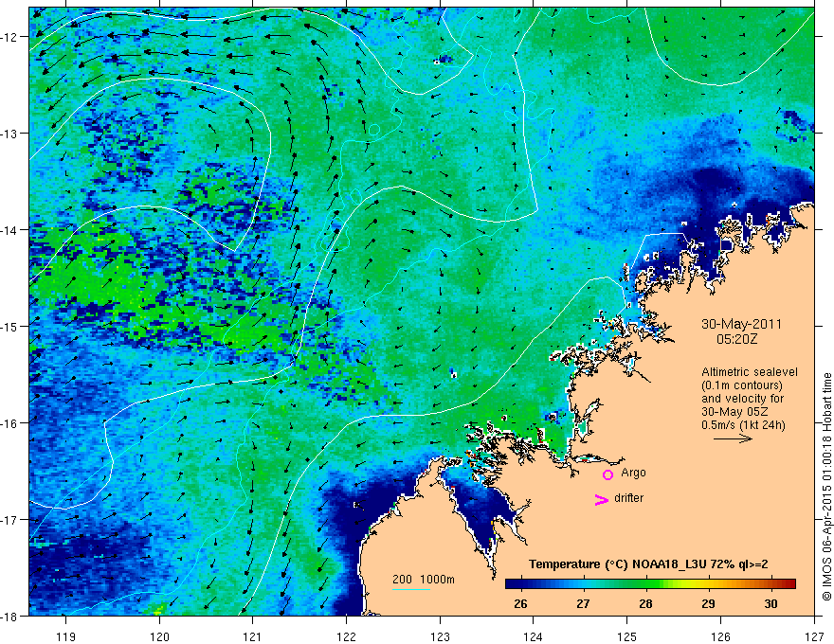Screen dimensions: 834x644
Task: Click the 124 longitude axis label
Action: 534,636
